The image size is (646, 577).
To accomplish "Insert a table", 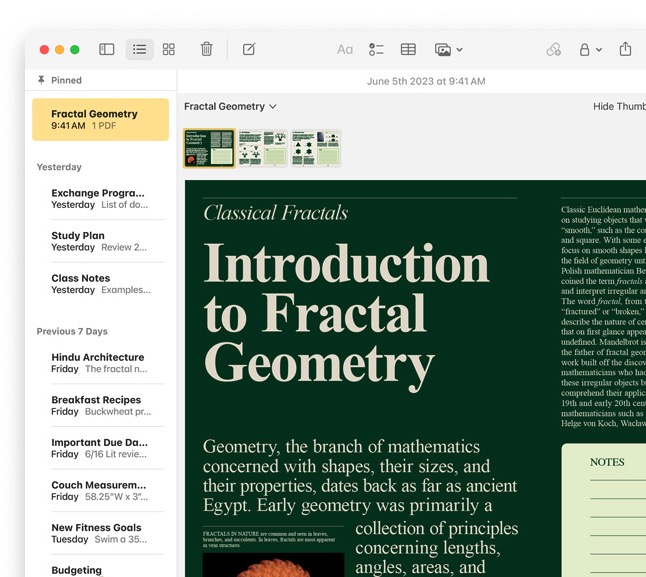I will pyautogui.click(x=408, y=49).
